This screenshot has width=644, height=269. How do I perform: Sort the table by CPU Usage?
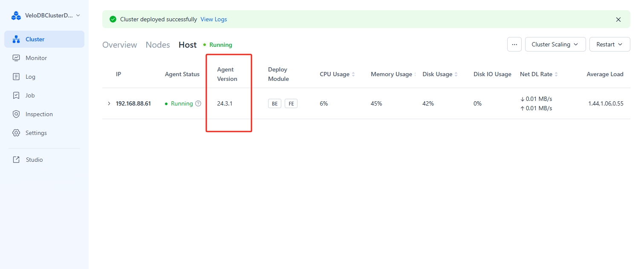[353, 74]
